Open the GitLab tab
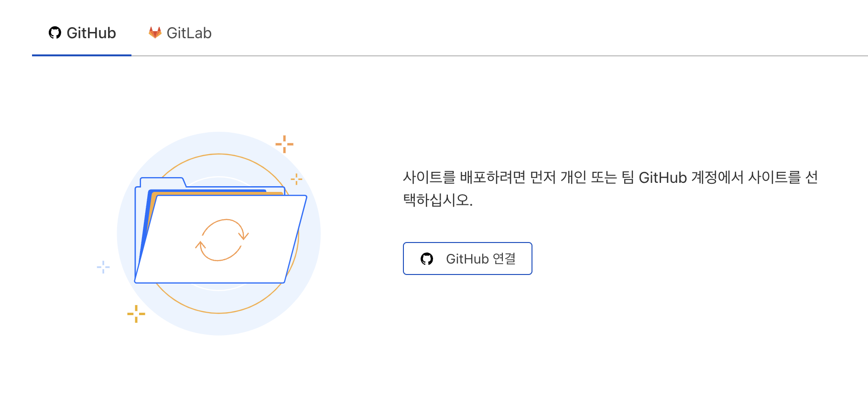Screen dimensions: 868x401 coord(180,33)
